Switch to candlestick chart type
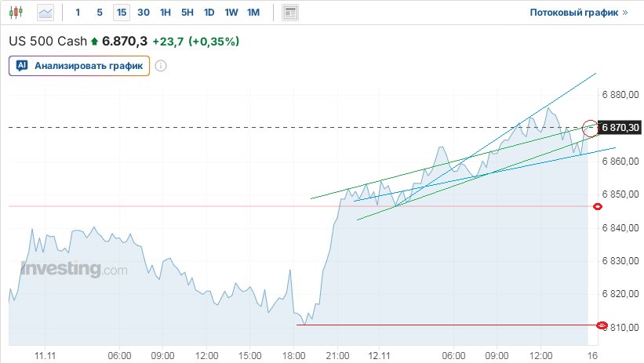The height and width of the screenshot is (363, 644). tap(16, 13)
